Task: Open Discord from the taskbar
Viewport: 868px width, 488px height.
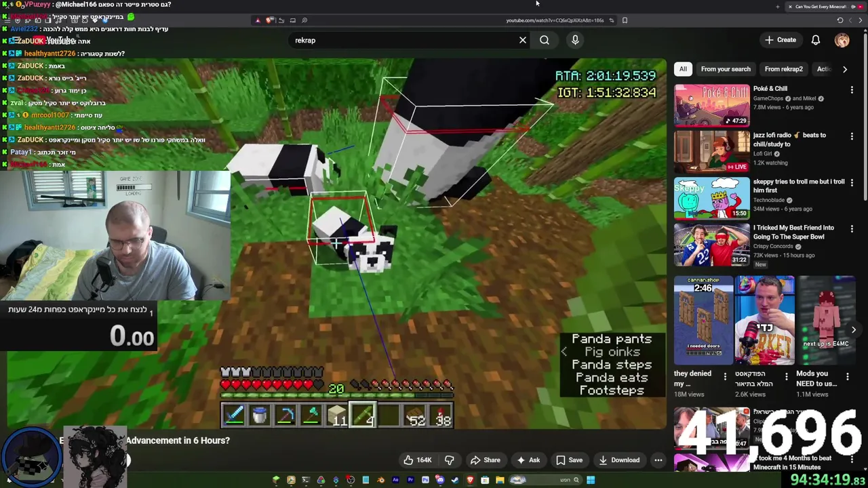Action: [439, 480]
